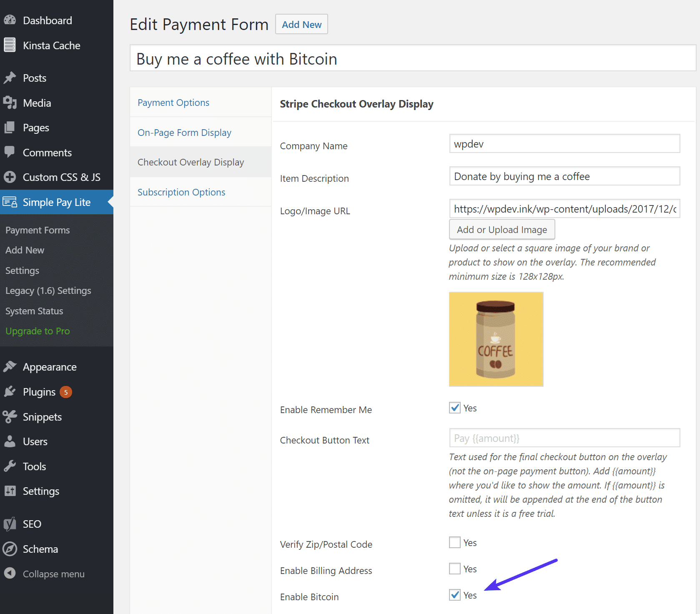
Task: Expand the Appearance menu
Action: [49, 366]
